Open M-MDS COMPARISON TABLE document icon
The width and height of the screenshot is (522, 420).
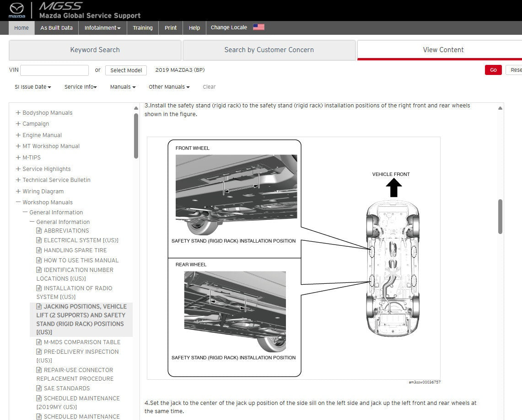pyautogui.click(x=39, y=342)
